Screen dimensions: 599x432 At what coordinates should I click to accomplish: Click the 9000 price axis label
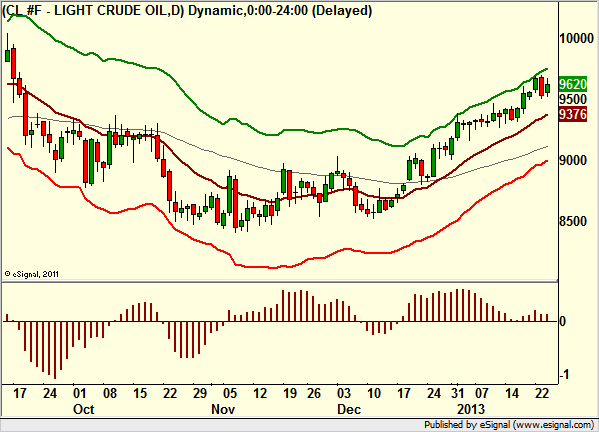pyautogui.click(x=573, y=160)
